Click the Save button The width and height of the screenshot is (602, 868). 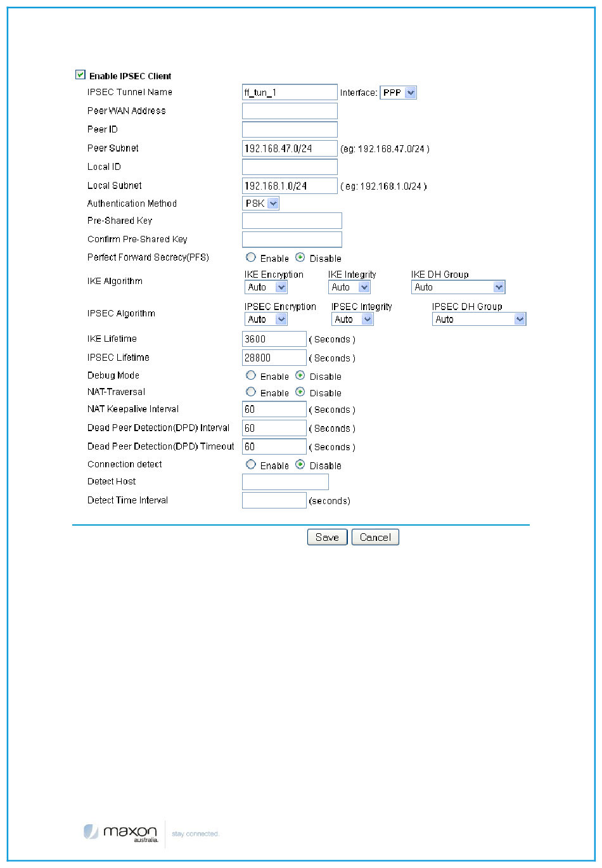click(x=327, y=537)
